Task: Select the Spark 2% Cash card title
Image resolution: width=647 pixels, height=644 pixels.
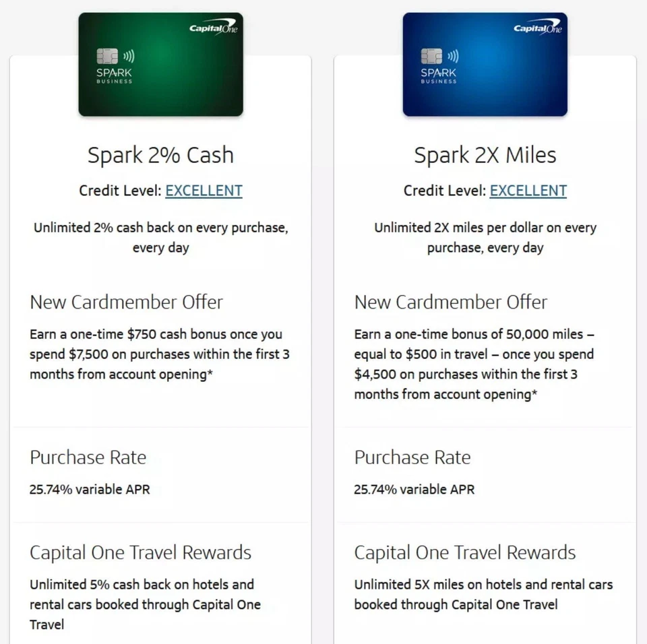Action: click(160, 155)
